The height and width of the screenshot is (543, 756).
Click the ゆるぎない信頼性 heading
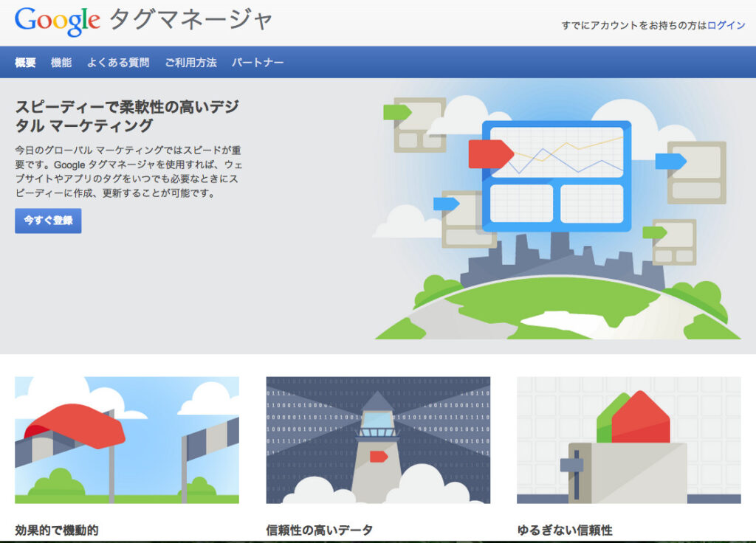tap(565, 530)
